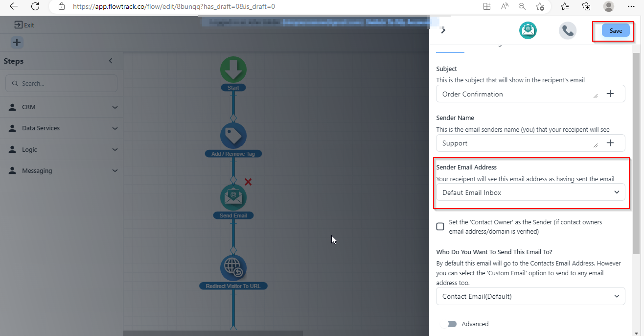644x336 pixels.
Task: Open the Contact Email(Default) dropdown
Action: pos(530,296)
